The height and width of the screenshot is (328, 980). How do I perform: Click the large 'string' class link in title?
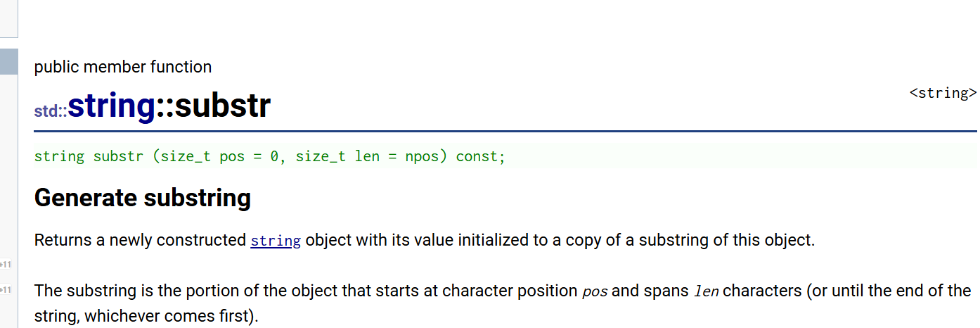[111, 106]
